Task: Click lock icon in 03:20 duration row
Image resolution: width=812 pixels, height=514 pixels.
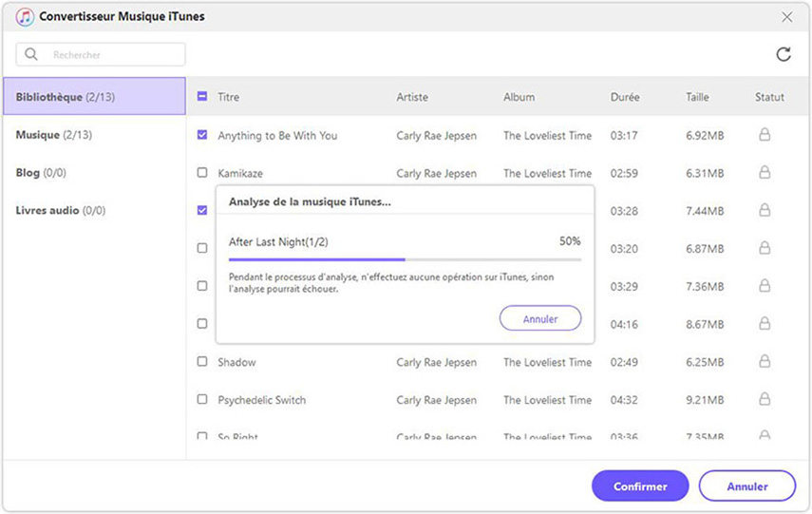Action: pyautogui.click(x=765, y=248)
